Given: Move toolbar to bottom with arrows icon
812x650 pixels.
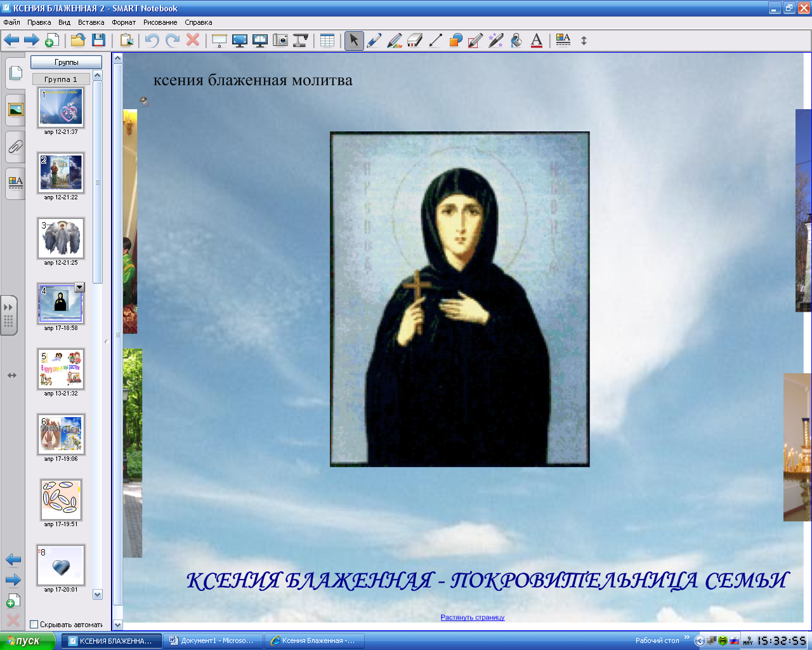Looking at the screenshot, I should [x=584, y=41].
